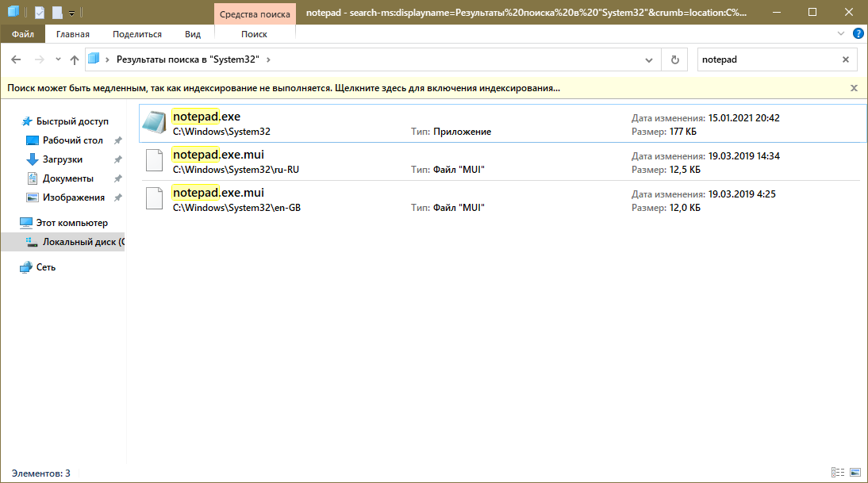
Task: Click the Properties icon in title bar
Action: [40, 13]
